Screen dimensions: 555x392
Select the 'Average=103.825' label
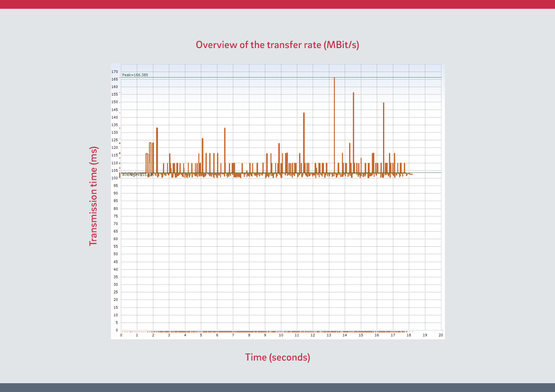coord(137,175)
